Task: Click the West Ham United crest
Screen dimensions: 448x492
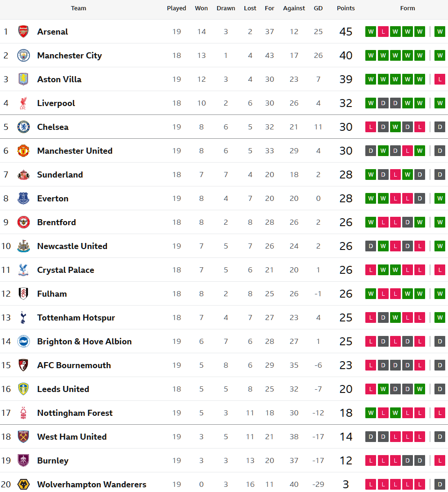Action: click(23, 437)
